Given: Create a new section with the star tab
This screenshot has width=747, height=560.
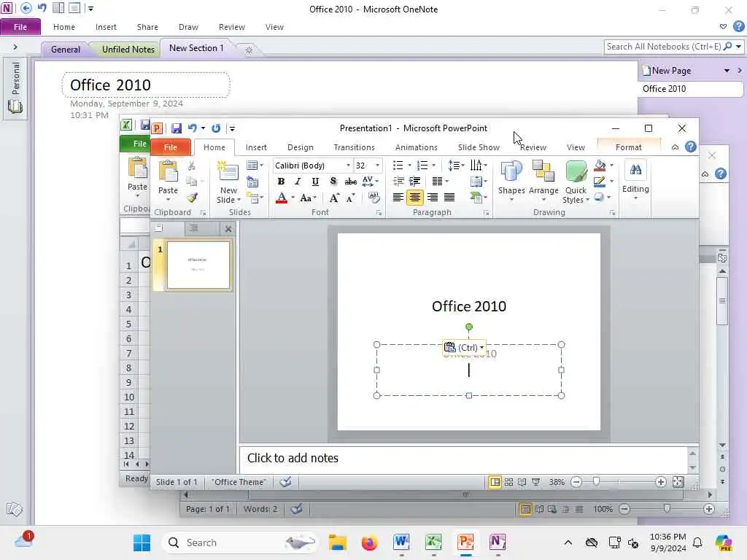Looking at the screenshot, I should coord(249,50).
